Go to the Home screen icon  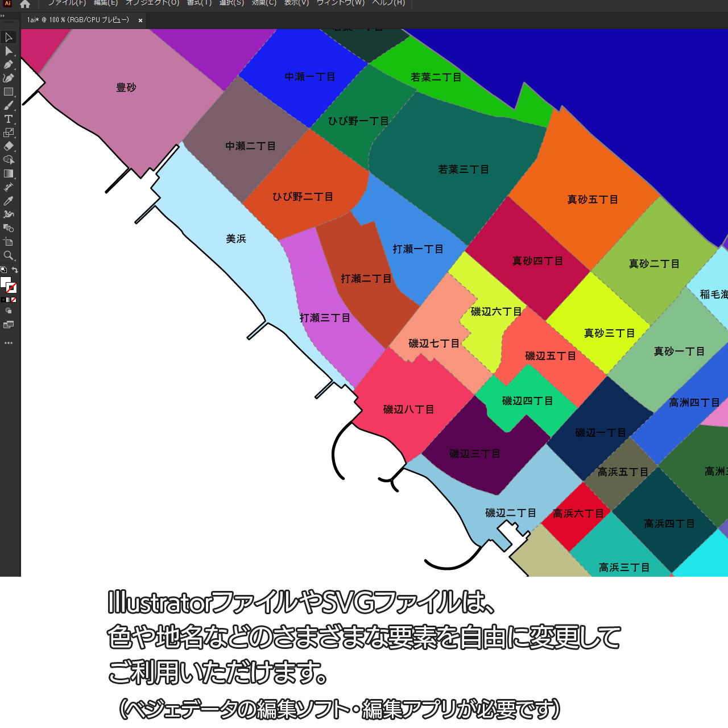click(25, 4)
